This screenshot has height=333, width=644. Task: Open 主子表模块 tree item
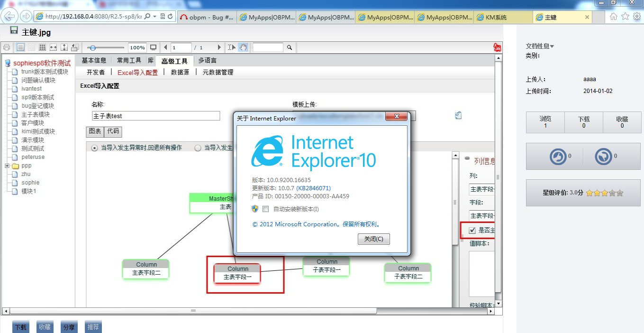pos(36,115)
